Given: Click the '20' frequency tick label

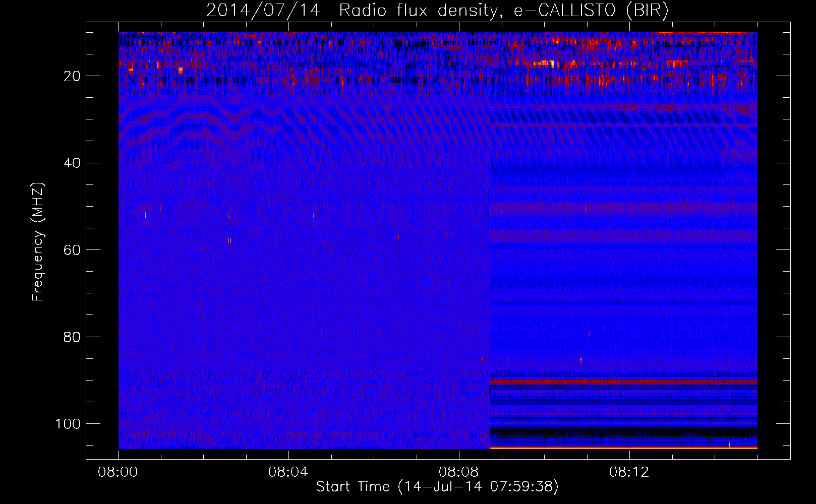Looking at the screenshot, I should click(73, 76).
